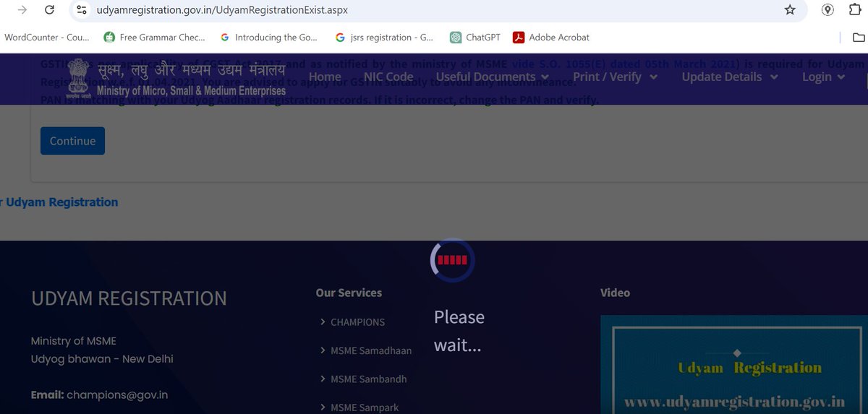This screenshot has height=414, width=868.
Task: Click chevron icon beside CHAMPIONS
Action: coord(323,322)
